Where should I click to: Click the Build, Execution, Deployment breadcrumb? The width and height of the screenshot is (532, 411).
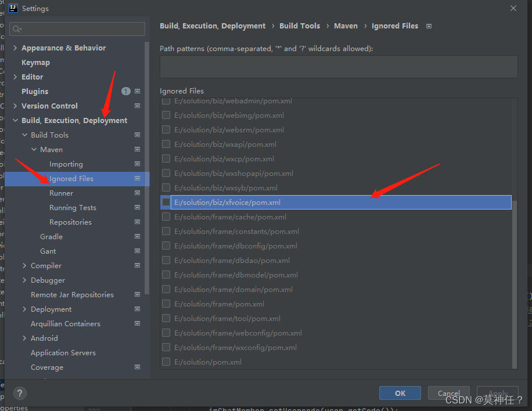pyautogui.click(x=213, y=26)
